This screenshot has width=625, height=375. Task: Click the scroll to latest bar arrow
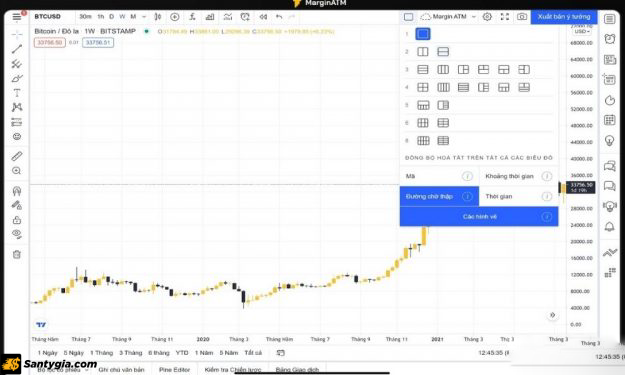(552, 315)
